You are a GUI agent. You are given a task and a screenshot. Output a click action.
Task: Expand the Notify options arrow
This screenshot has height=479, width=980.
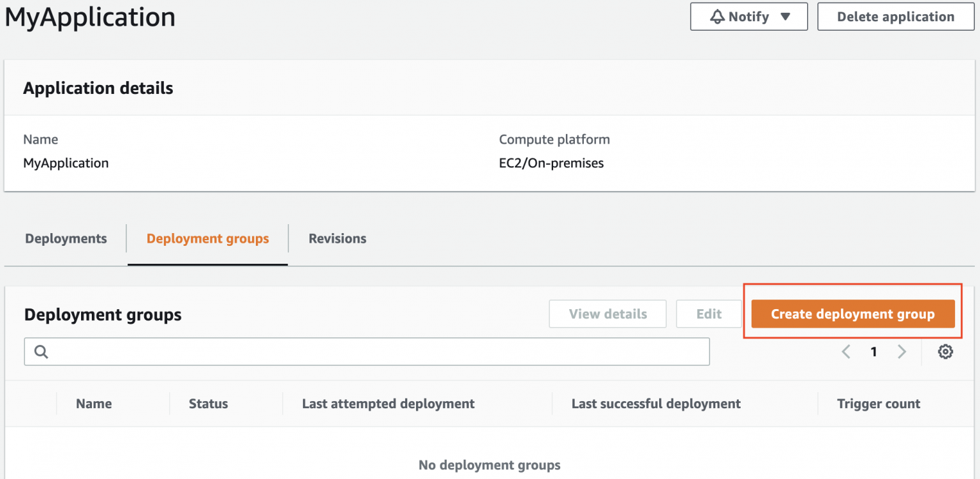pos(786,16)
